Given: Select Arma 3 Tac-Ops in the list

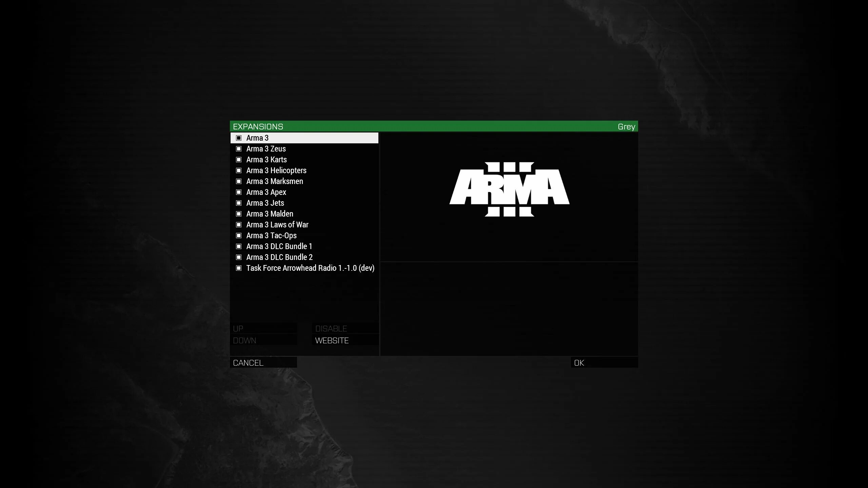Looking at the screenshot, I should [x=304, y=236].
